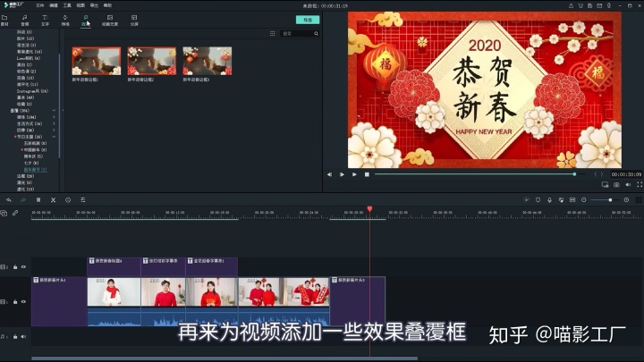Click the preview volume speaker icon
This screenshot has height=362, width=644.
click(628, 185)
